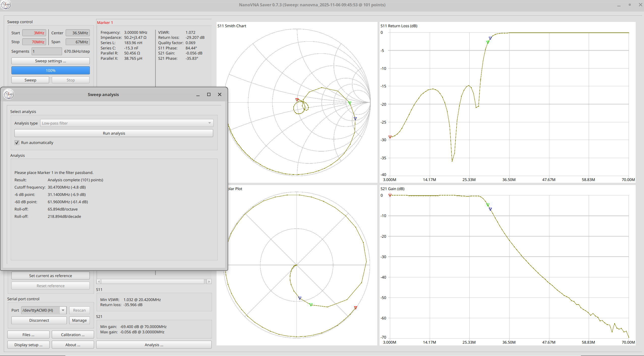Image resolution: width=644 pixels, height=356 pixels.
Task: Open Display setup settings
Action: 28,345
